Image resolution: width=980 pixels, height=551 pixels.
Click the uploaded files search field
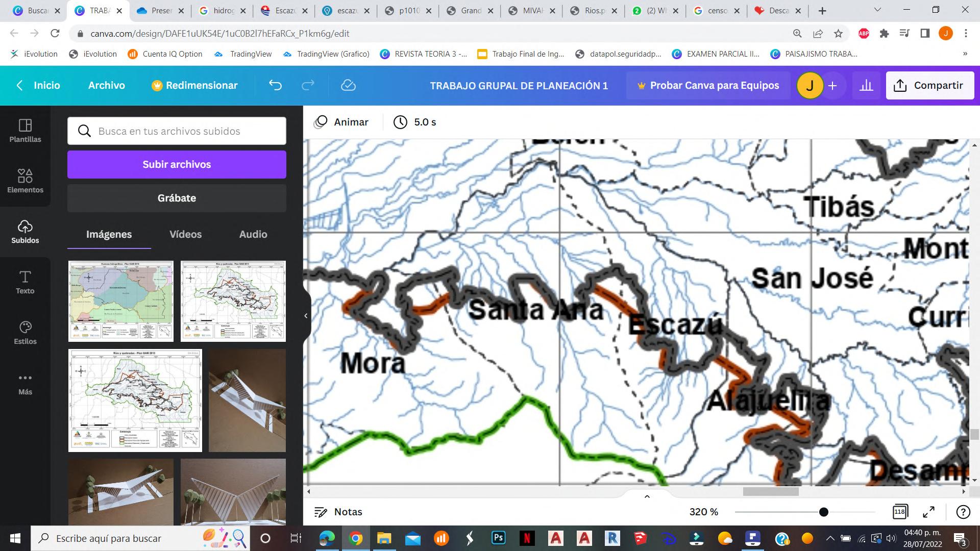tap(177, 131)
